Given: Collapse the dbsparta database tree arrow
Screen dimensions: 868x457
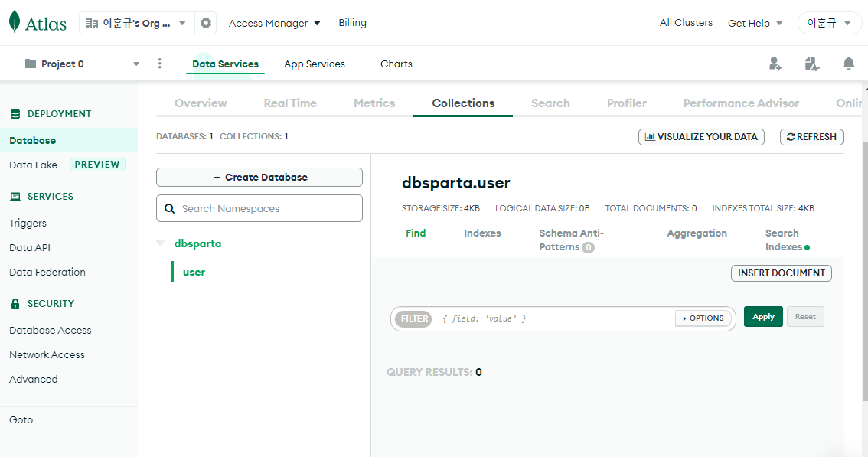Looking at the screenshot, I should click(x=161, y=243).
